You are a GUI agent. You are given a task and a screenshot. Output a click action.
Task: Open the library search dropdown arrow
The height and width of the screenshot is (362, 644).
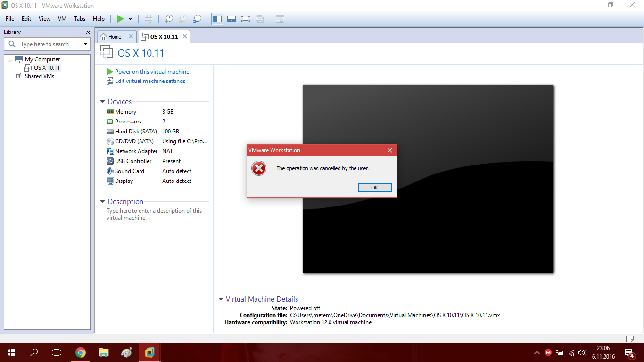pyautogui.click(x=85, y=44)
